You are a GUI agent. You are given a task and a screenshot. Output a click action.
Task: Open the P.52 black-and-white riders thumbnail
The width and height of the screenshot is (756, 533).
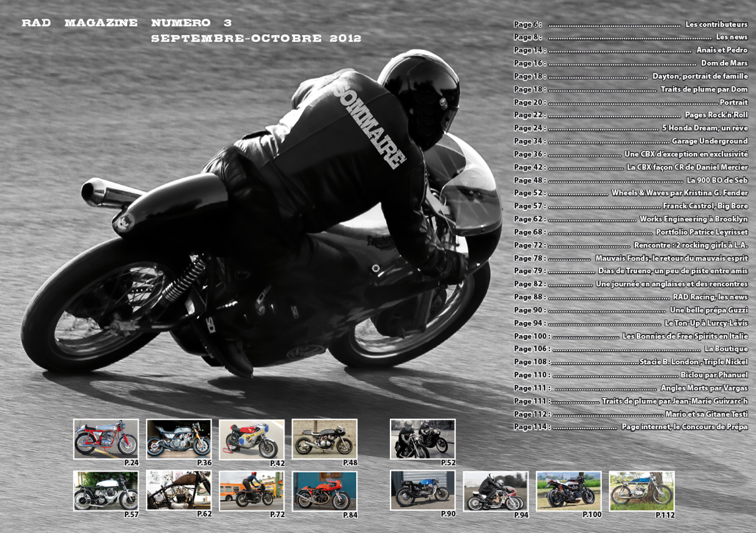(422, 439)
